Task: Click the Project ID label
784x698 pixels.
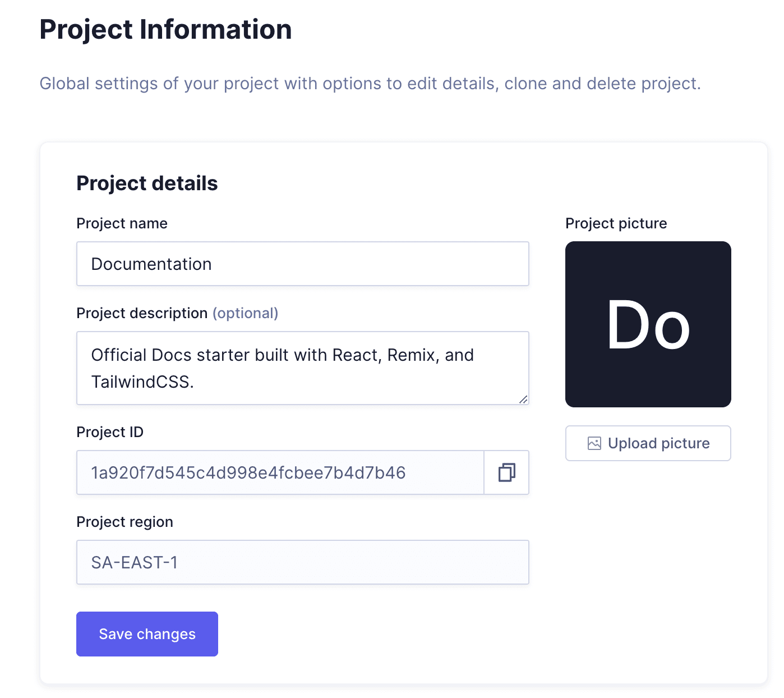Action: click(x=110, y=432)
